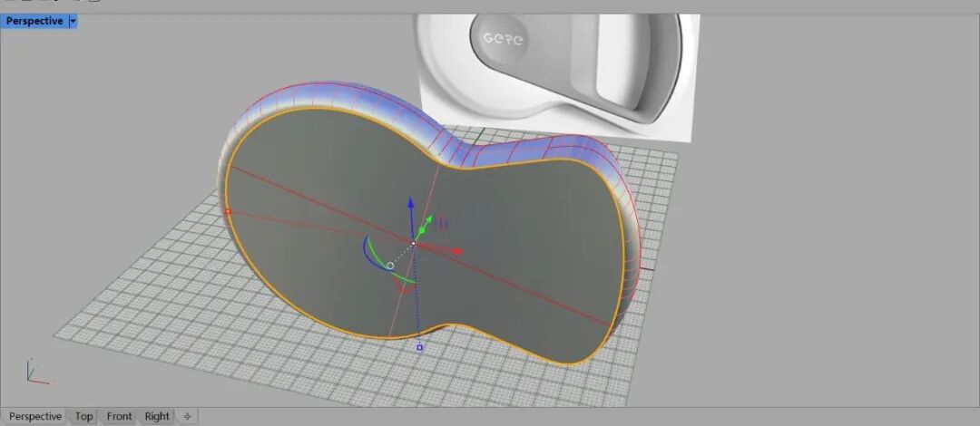Switch to the Right viewport tab
Screen dimensions: 980x426
(x=157, y=416)
